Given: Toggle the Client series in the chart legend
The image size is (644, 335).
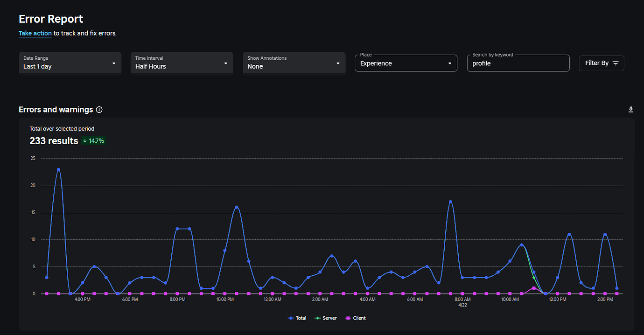Looking at the screenshot, I should 355,318.
